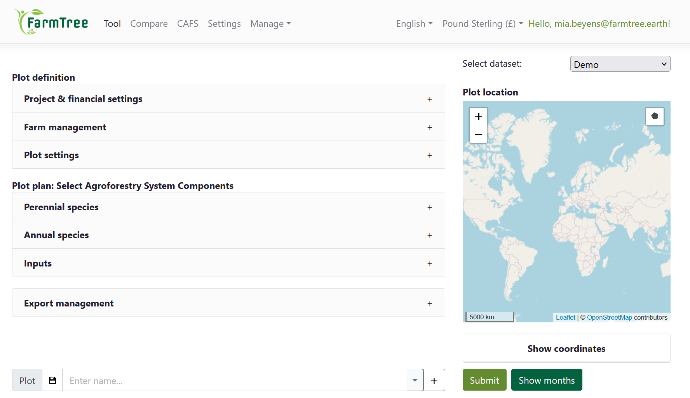The image size is (690, 398).
Task: Zoom in on the plot location map
Action: point(478,117)
